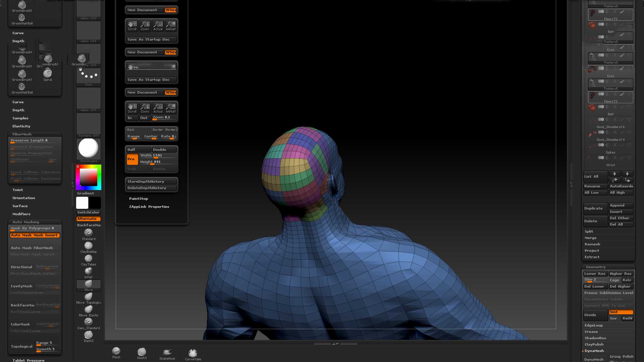Viewport: 644px width, 362px height.
Task: Expand the Tablet Pressure section
Action: (29, 360)
